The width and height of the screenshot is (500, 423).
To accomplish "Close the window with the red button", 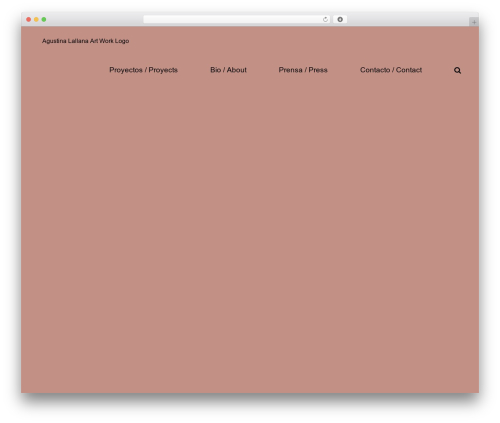I will 29,19.
